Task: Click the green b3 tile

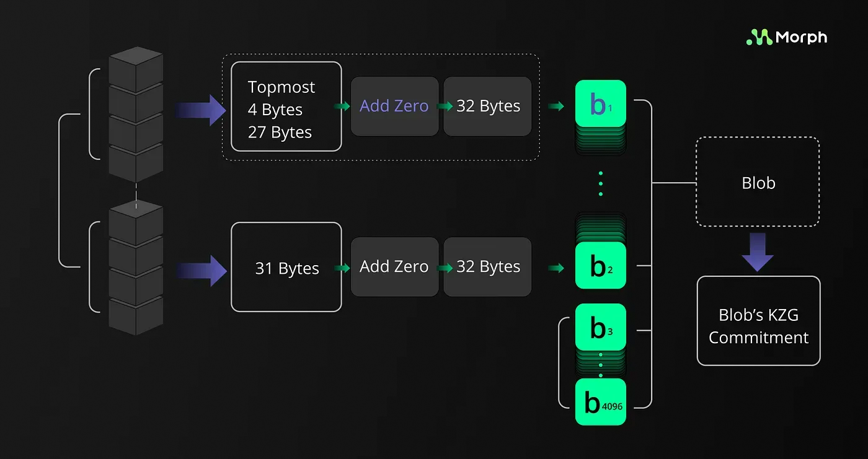Action: pyautogui.click(x=600, y=328)
